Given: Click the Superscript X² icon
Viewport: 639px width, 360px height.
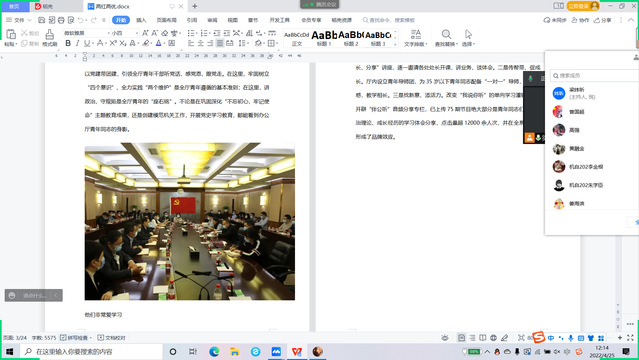Looking at the screenshot, I should 113,43.
